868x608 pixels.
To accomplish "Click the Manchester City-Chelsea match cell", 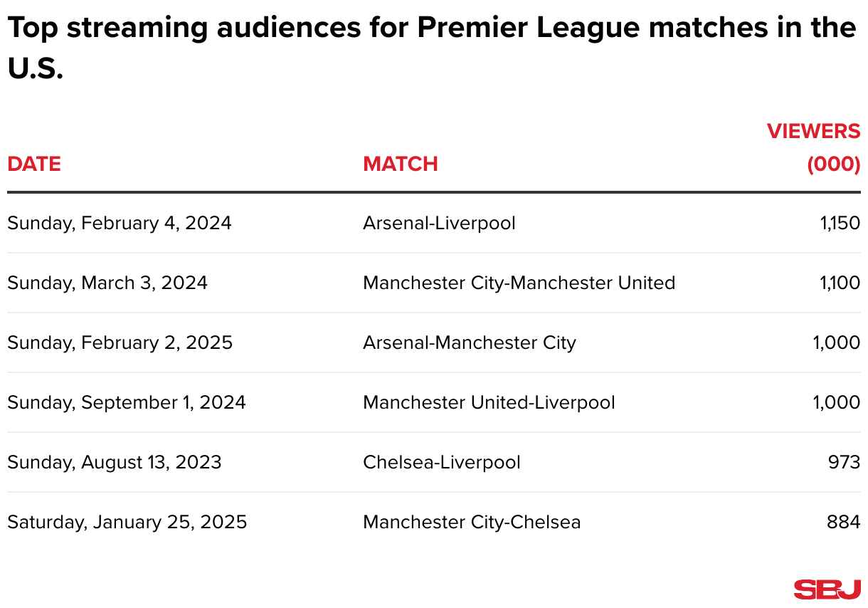I will click(472, 522).
